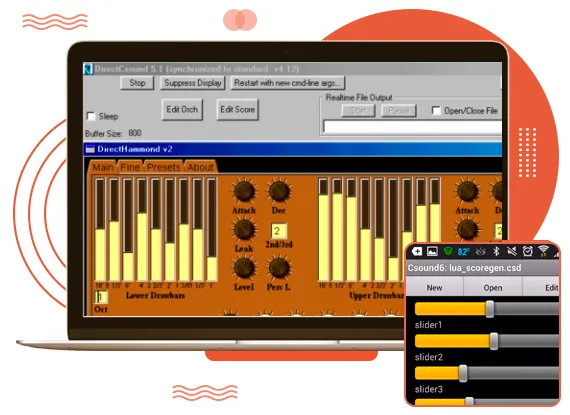The image size is (570, 415).
Task: Click the upper 2' drawbar
Action: (393, 230)
